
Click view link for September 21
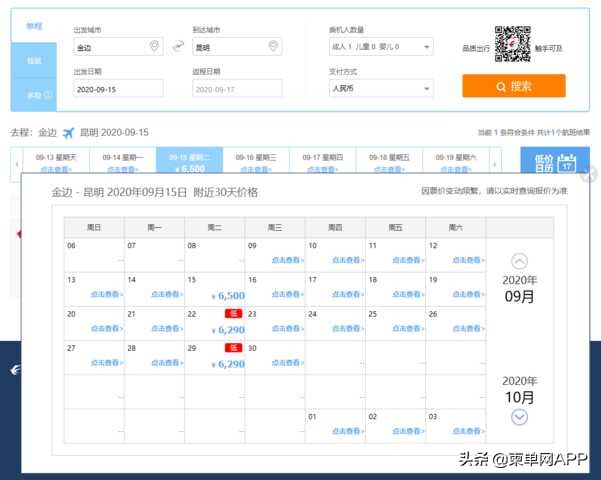(167, 329)
